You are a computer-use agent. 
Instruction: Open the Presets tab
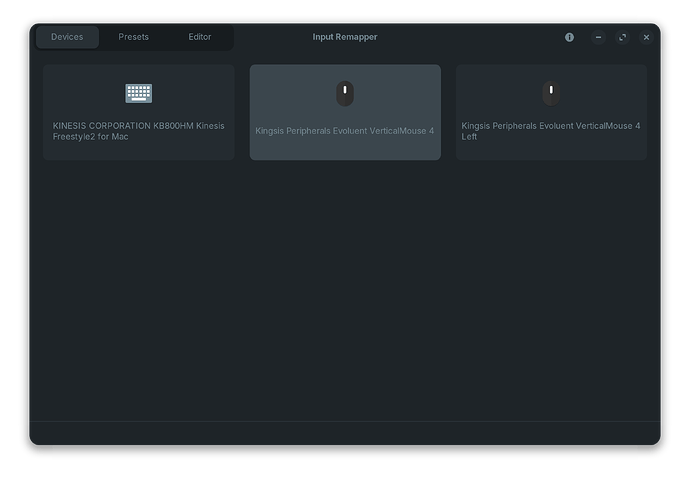point(133,37)
